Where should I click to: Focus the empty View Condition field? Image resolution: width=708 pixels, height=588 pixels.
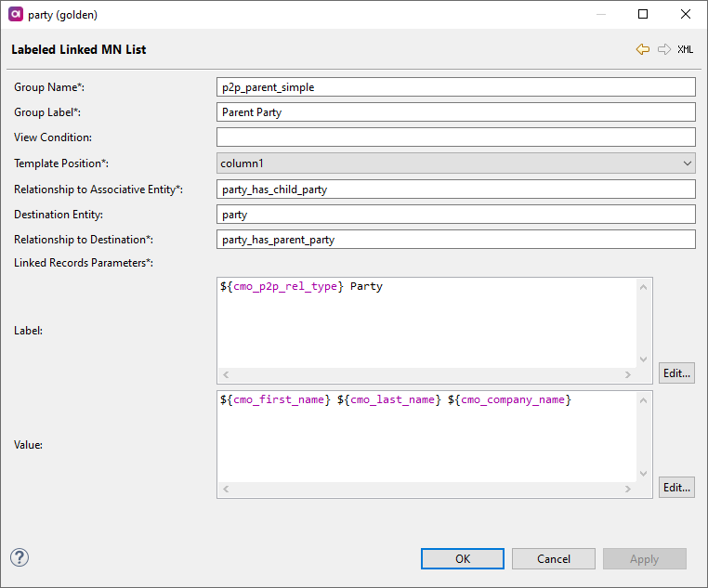click(x=455, y=137)
